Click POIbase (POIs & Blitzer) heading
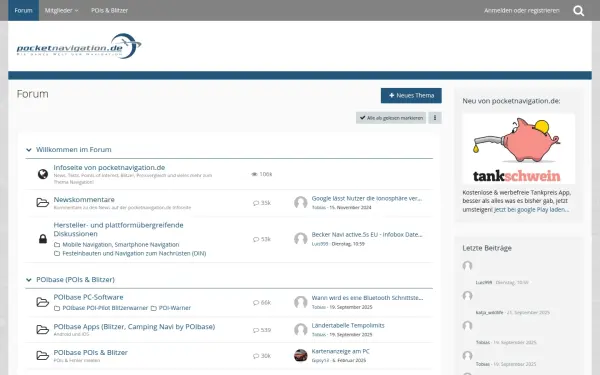The image size is (600, 375). coord(75,280)
